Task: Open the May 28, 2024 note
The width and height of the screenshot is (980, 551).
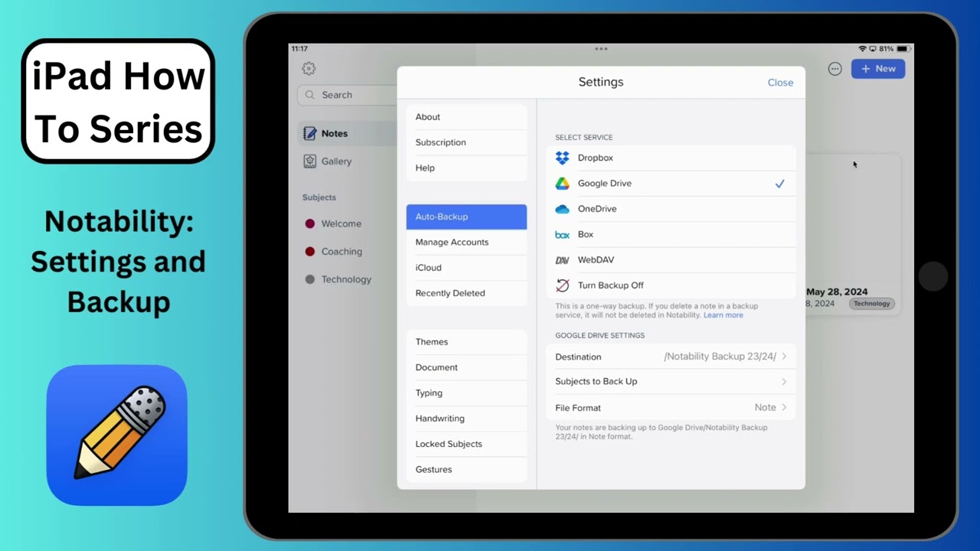Action: [x=851, y=234]
